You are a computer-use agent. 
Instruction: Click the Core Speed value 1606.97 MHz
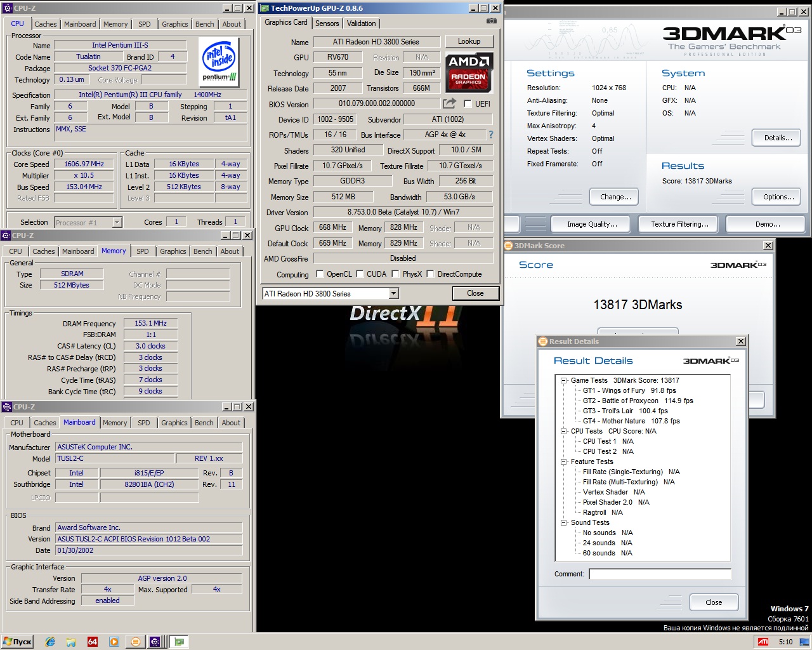84,164
